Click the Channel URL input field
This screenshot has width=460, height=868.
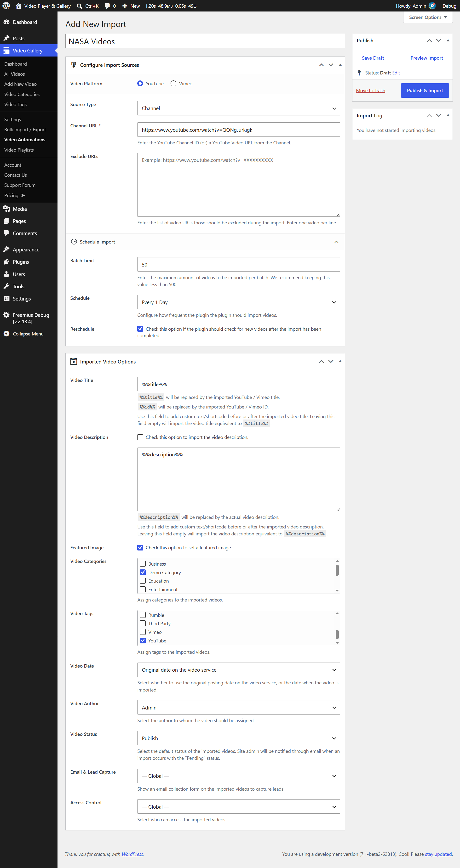239,130
